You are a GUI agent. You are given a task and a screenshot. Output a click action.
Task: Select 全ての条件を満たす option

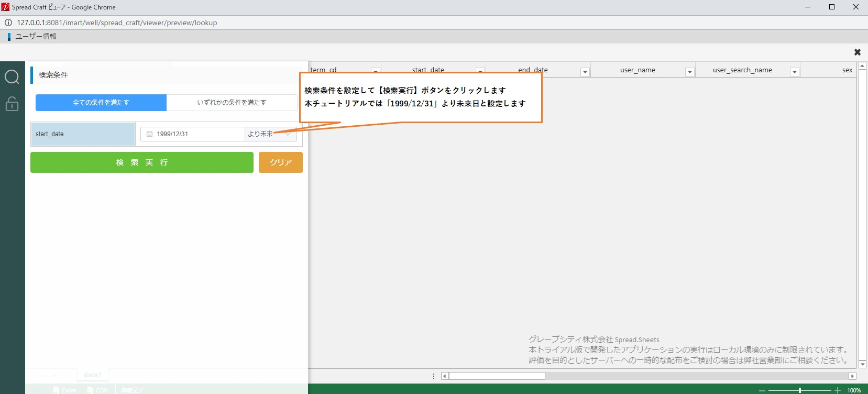(101, 103)
